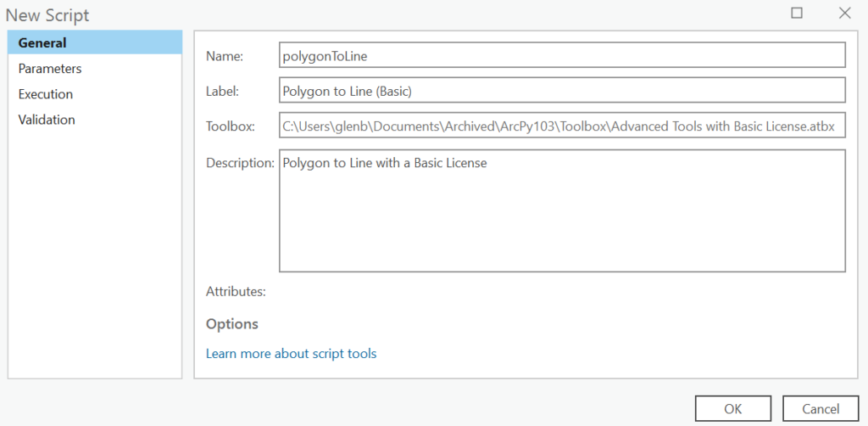
Task: Click the Toolbox label text
Action: pos(231,126)
